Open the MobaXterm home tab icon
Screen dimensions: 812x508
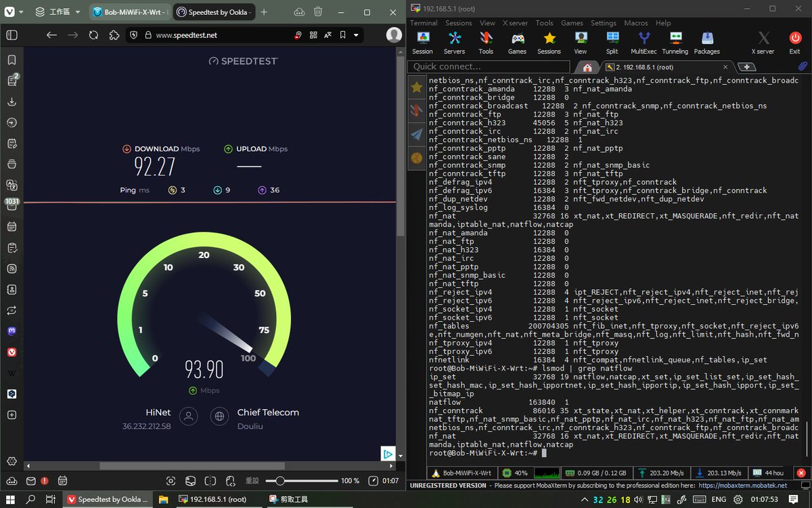click(587, 67)
